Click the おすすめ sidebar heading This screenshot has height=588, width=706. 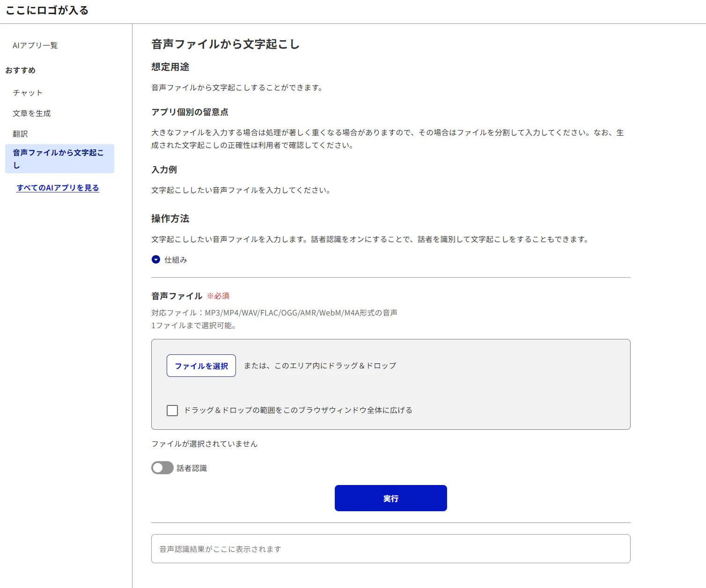click(21, 70)
